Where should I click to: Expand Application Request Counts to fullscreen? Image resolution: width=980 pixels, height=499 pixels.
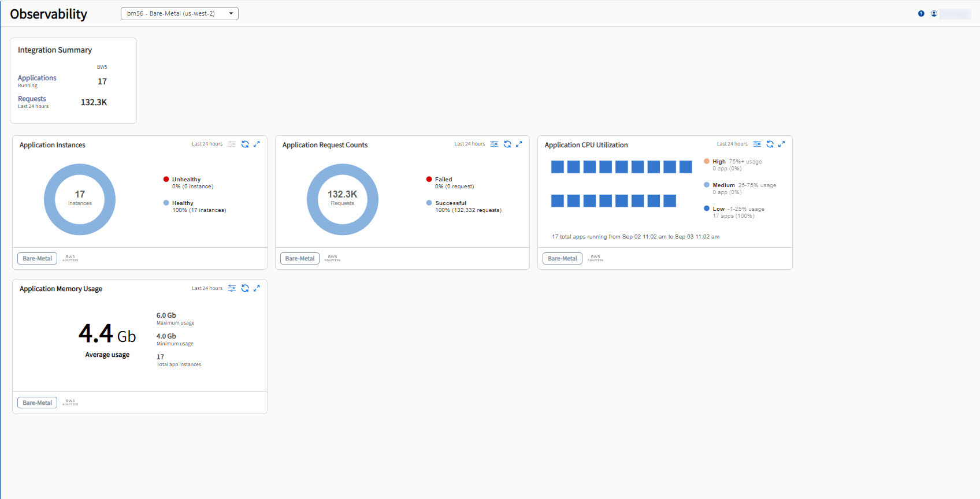tap(519, 144)
